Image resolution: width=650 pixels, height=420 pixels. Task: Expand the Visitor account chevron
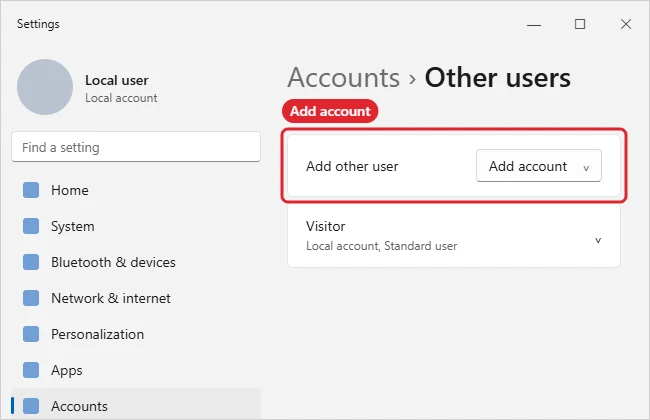point(598,240)
